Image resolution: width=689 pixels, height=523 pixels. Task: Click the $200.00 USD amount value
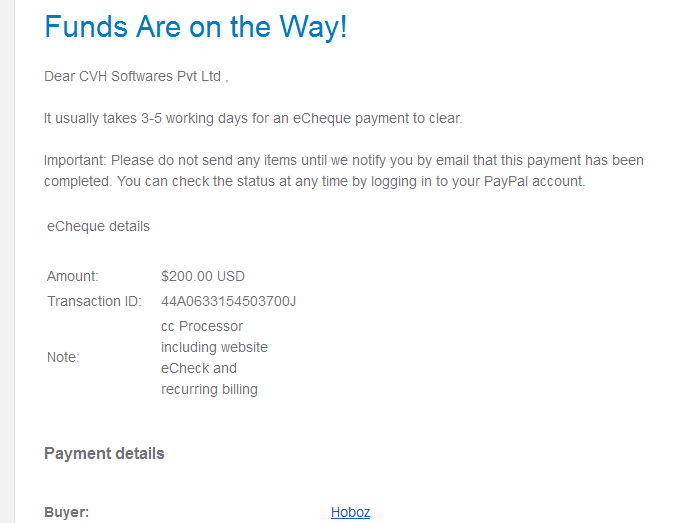pos(203,276)
